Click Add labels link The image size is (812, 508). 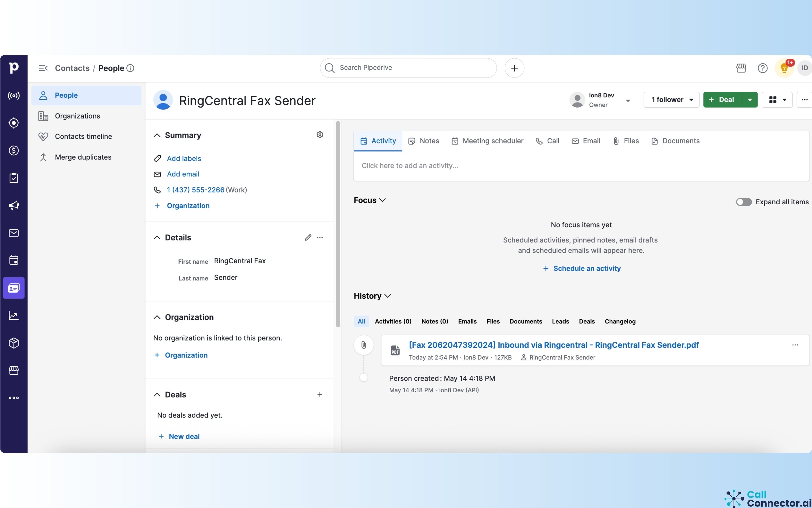point(184,159)
